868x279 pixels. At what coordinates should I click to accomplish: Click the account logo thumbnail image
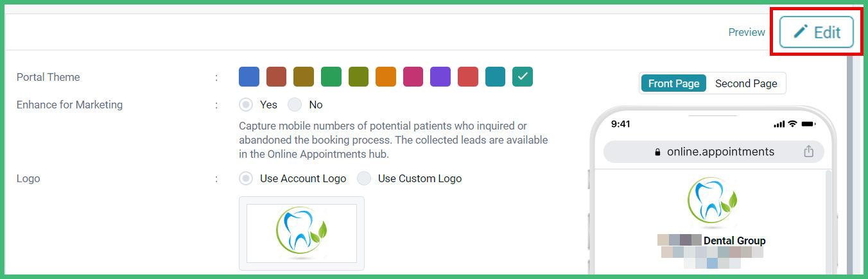click(x=302, y=233)
